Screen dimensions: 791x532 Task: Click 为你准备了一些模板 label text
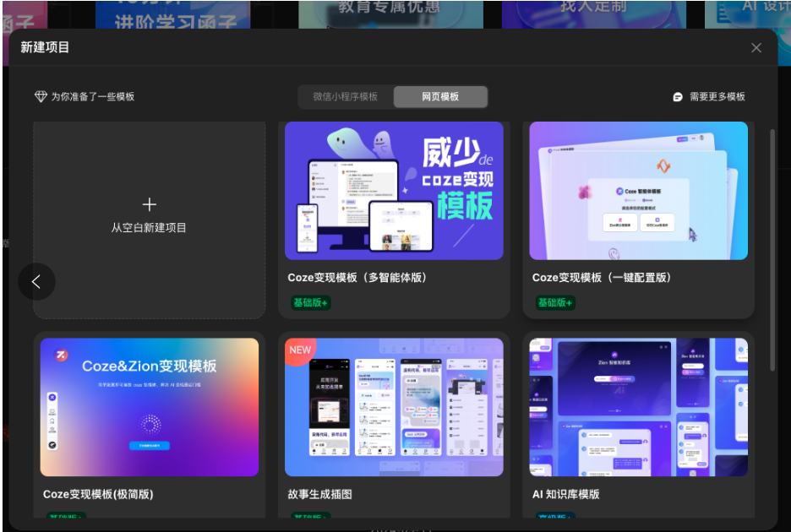93,97
